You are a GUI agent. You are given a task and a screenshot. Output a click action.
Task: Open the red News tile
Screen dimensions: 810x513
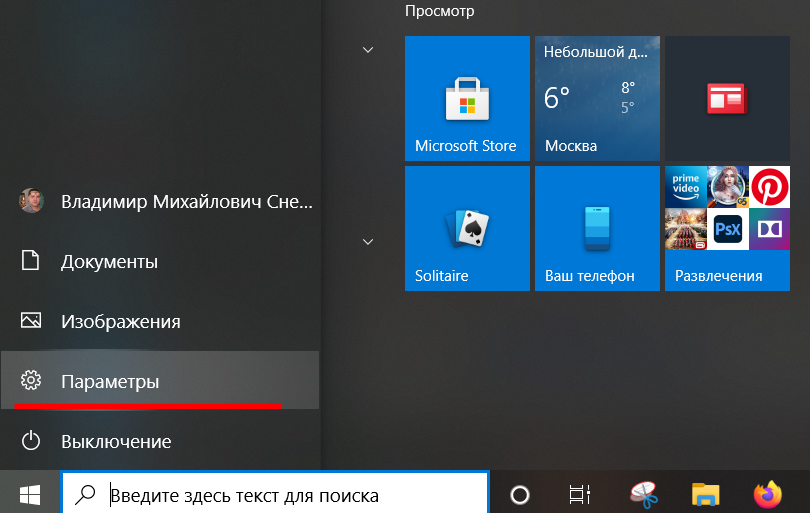pos(727,98)
